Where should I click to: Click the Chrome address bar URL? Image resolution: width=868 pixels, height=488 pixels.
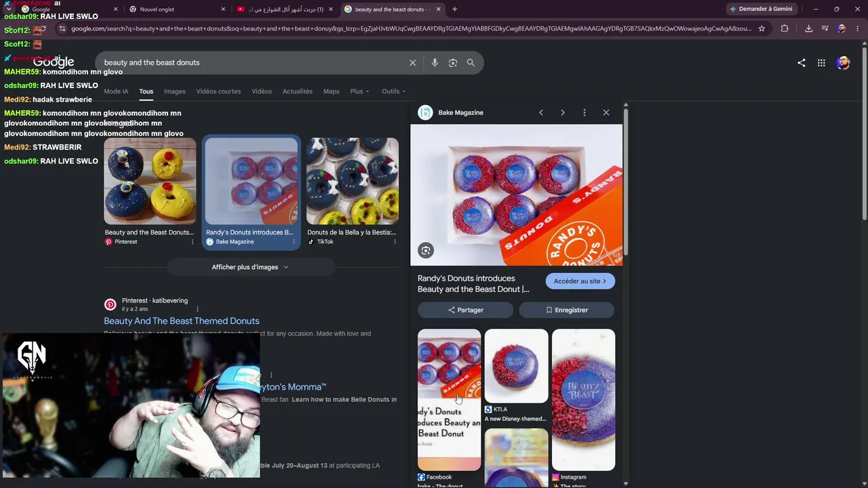click(x=411, y=28)
